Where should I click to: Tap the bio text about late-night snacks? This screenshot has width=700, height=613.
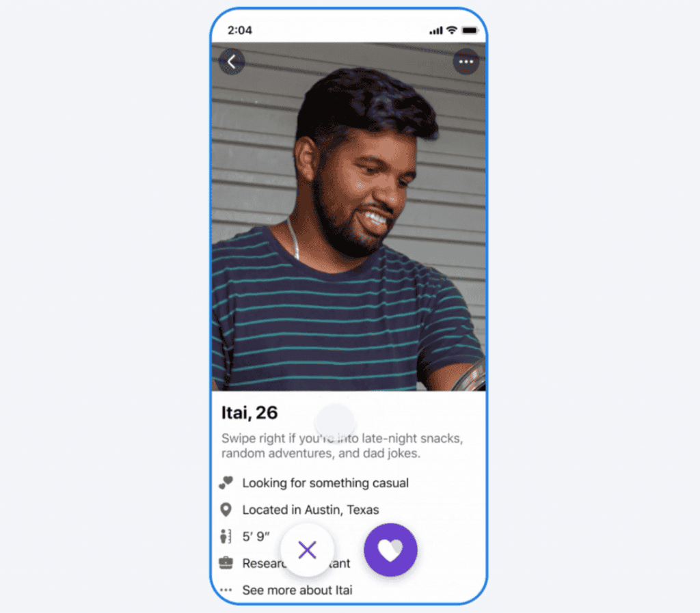(x=342, y=446)
